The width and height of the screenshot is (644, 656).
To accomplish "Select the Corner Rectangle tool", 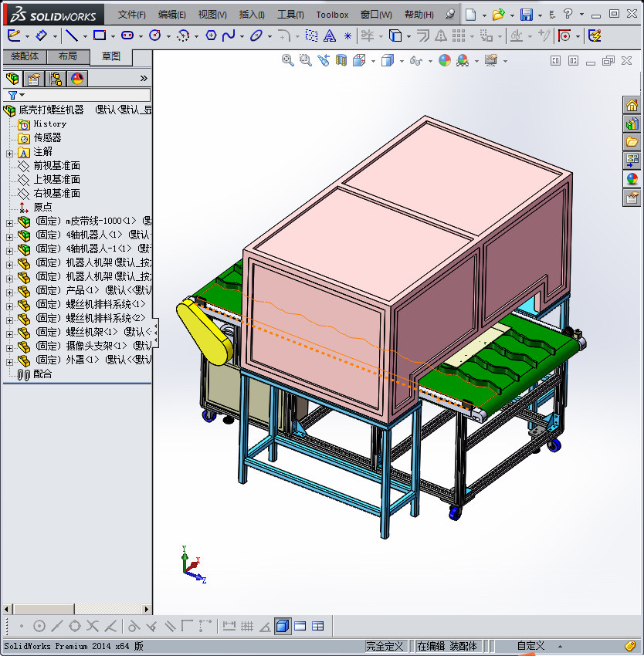I will pos(100,36).
